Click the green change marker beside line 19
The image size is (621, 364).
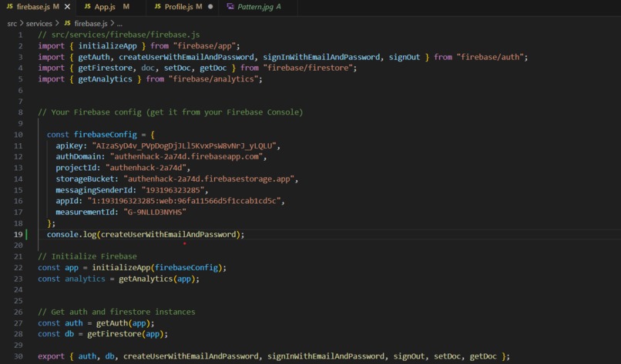26,234
